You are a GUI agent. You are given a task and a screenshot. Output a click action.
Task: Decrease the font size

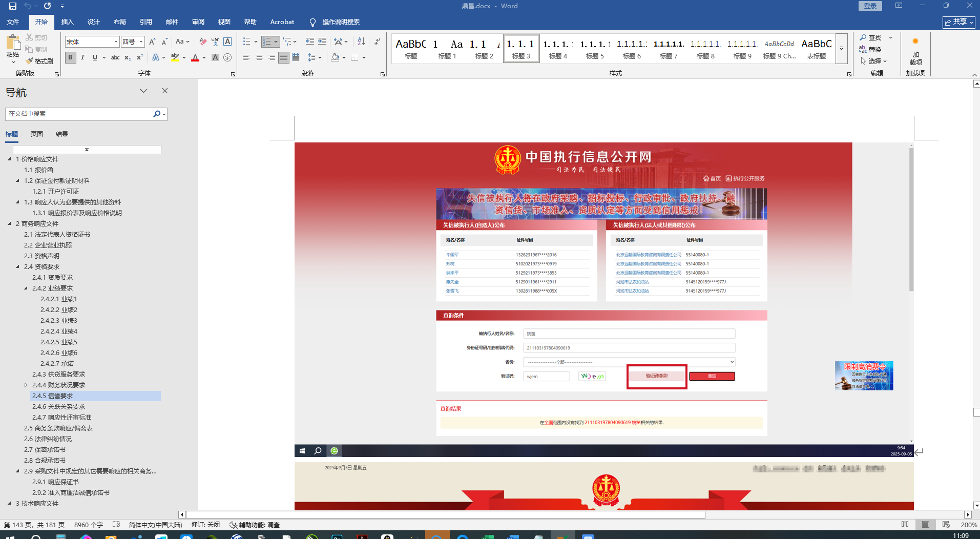click(164, 42)
